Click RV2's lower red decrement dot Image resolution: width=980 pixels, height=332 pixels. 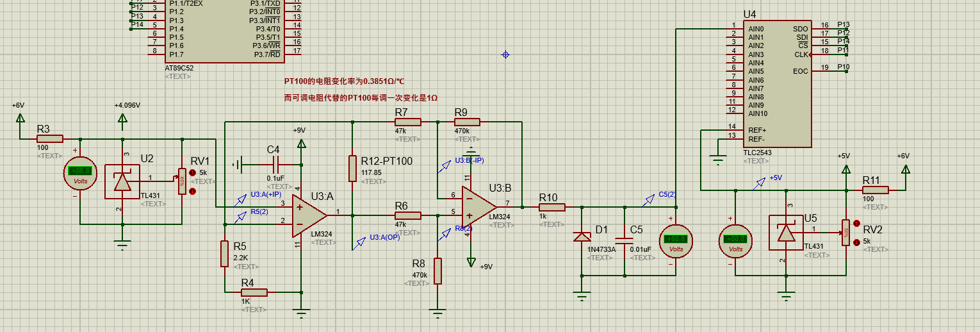click(x=856, y=242)
